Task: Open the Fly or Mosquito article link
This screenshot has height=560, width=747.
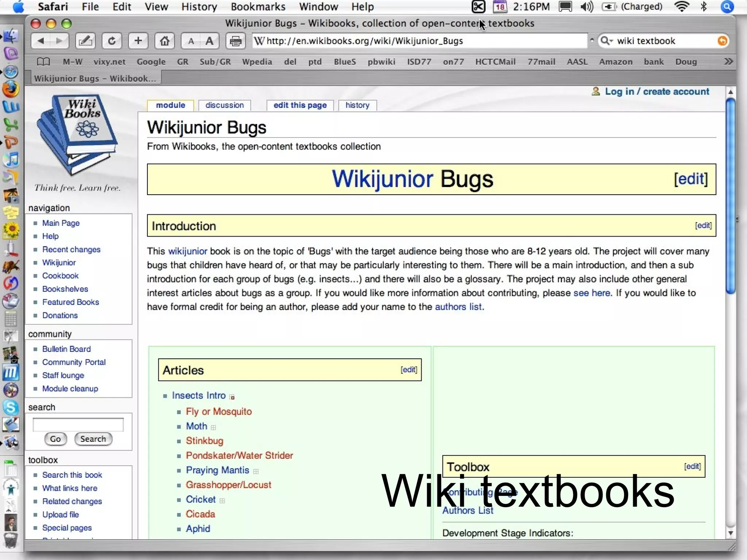Action: (219, 411)
